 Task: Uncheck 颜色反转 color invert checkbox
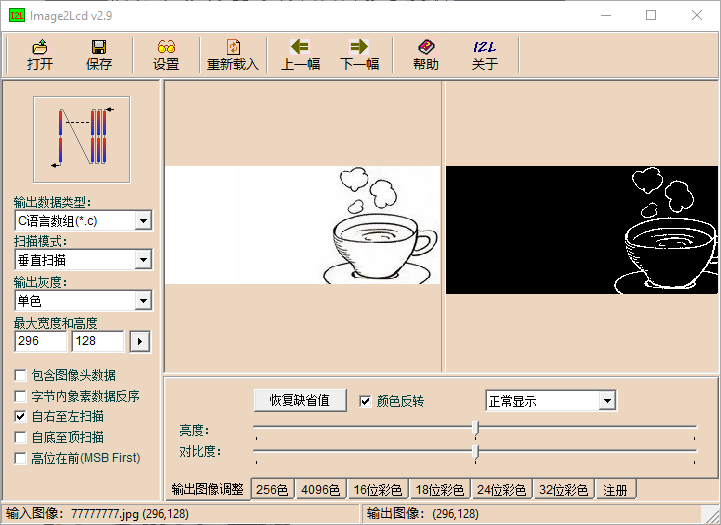[x=365, y=401]
